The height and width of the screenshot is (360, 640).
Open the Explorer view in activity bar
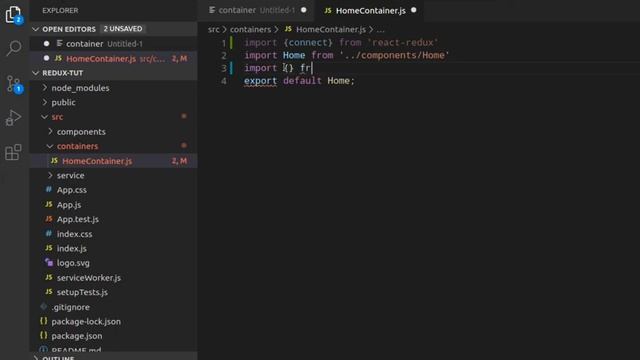(x=13, y=15)
